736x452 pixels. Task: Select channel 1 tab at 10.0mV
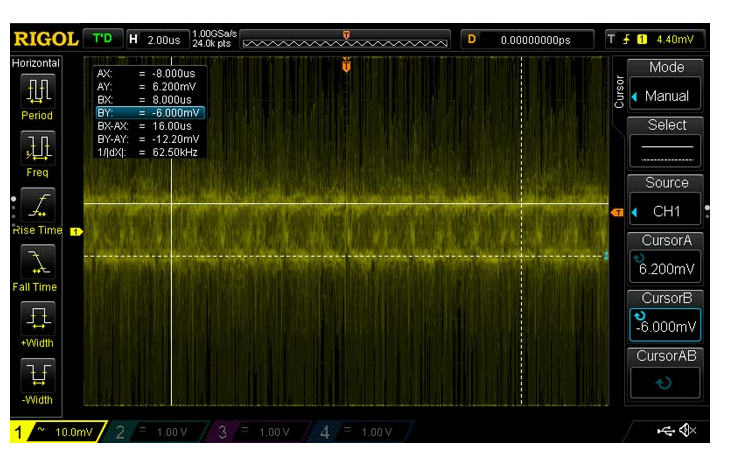tap(55, 431)
